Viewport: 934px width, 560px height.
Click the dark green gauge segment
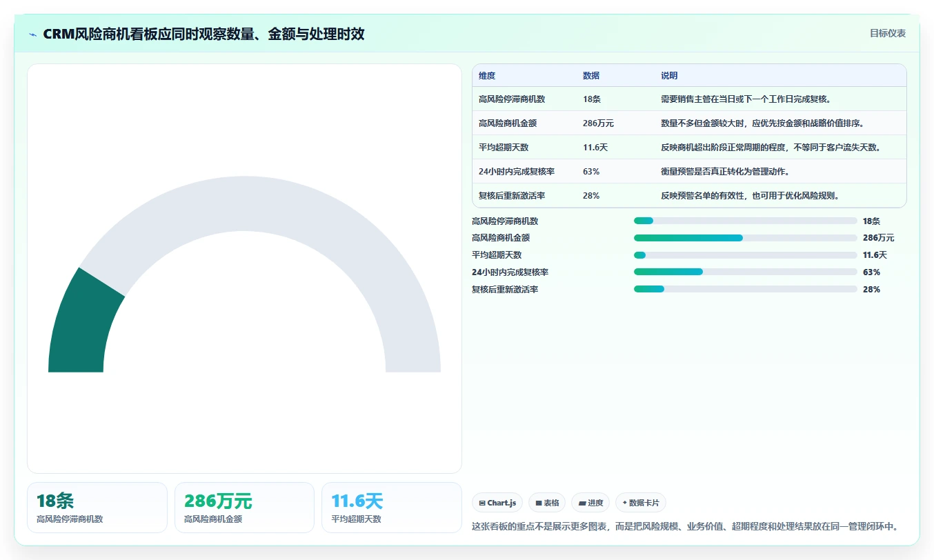pyautogui.click(x=83, y=324)
